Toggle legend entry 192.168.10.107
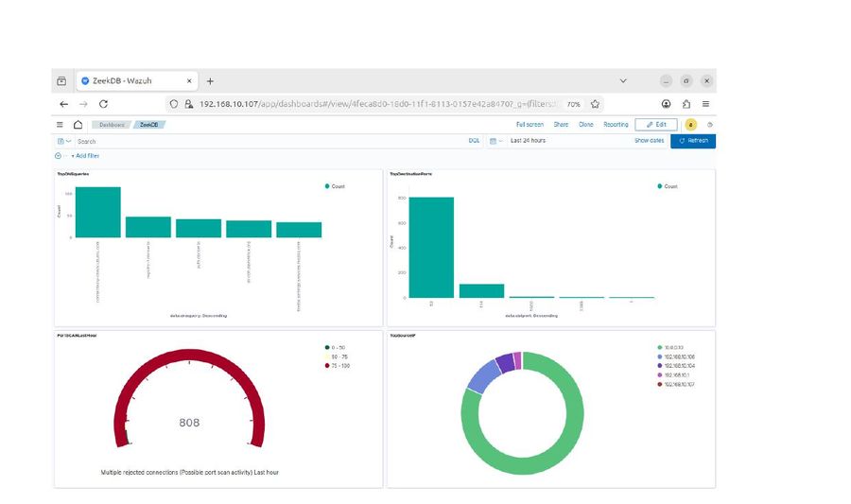 [x=676, y=384]
